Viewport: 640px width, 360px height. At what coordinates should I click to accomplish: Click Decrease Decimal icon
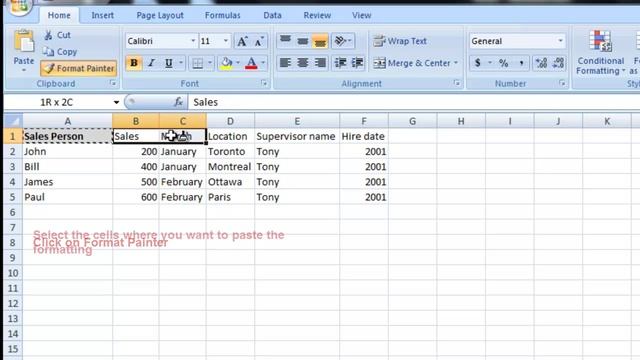click(558, 63)
